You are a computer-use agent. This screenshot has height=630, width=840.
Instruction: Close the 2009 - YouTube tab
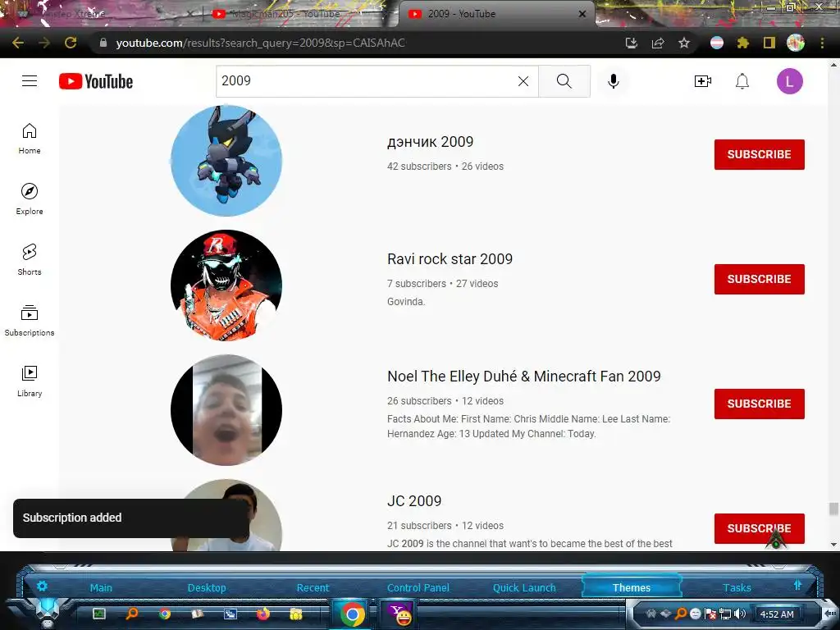pos(582,14)
